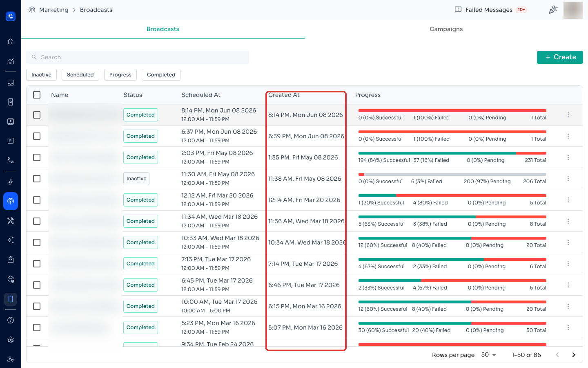This screenshot has width=588, height=368.
Task: Click the Create button
Action: [560, 57]
